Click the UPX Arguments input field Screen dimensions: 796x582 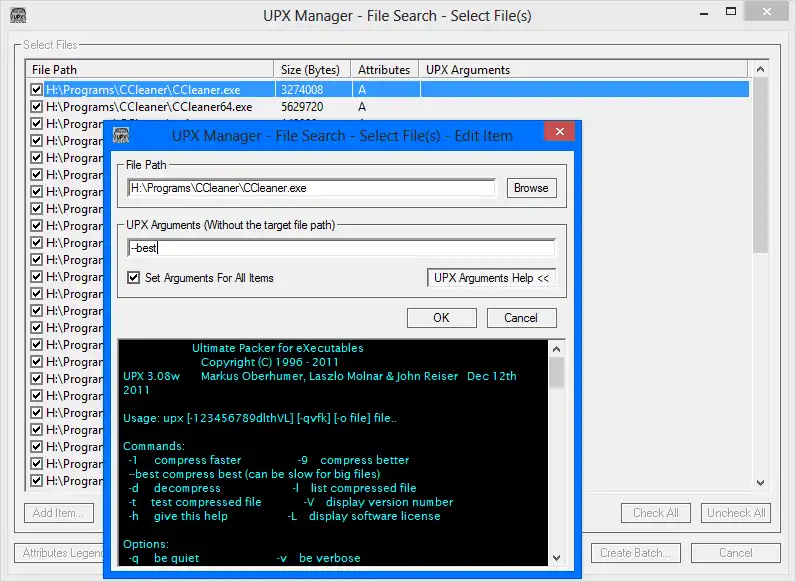tap(341, 248)
